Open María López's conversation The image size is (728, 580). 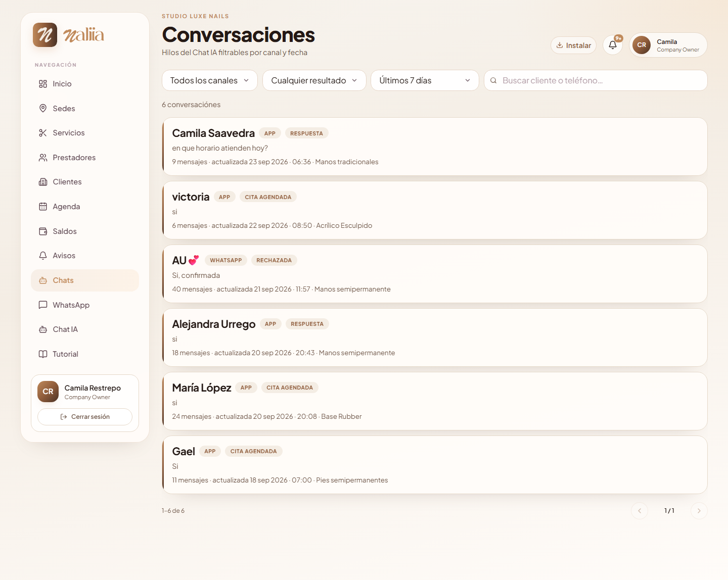435,401
